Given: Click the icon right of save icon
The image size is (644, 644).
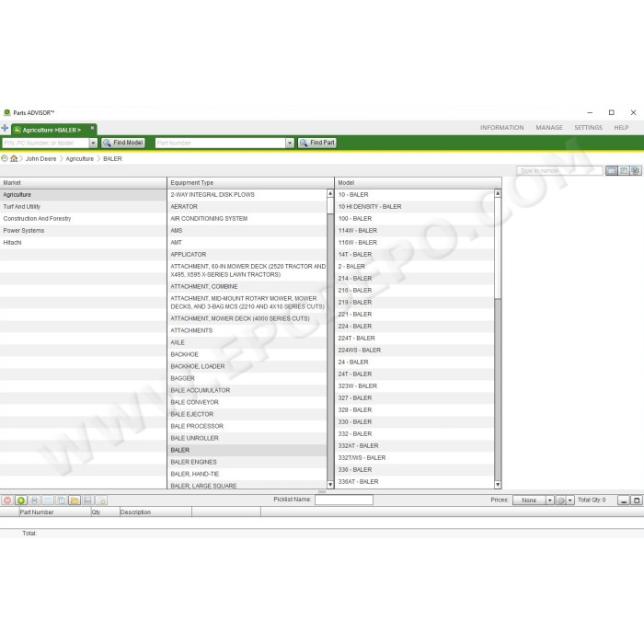Looking at the screenshot, I should 101,500.
